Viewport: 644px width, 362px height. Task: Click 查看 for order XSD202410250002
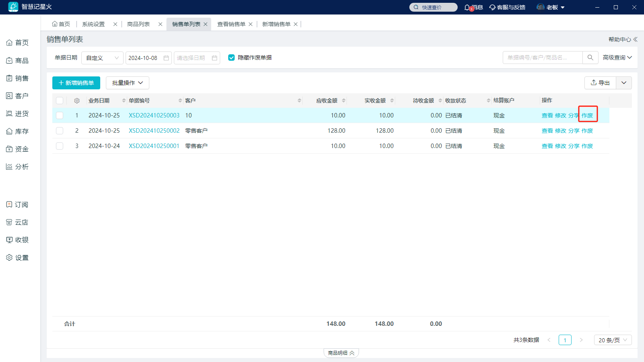tap(547, 131)
